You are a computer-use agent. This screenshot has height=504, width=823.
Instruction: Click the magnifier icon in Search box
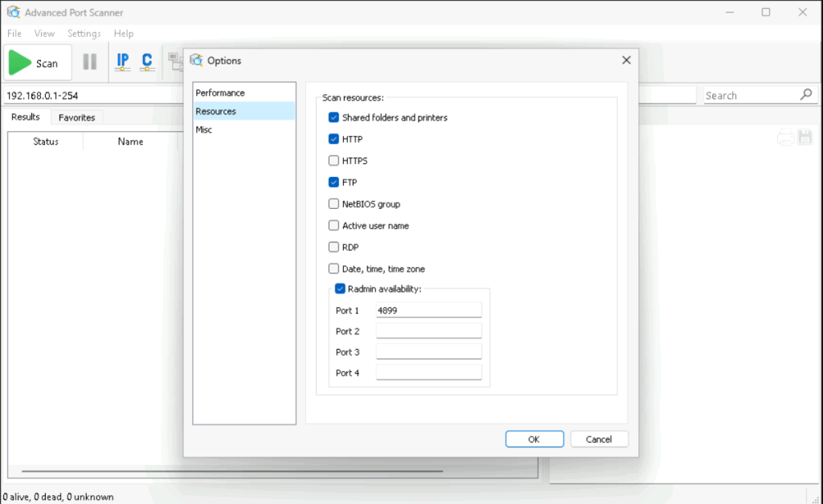click(806, 95)
